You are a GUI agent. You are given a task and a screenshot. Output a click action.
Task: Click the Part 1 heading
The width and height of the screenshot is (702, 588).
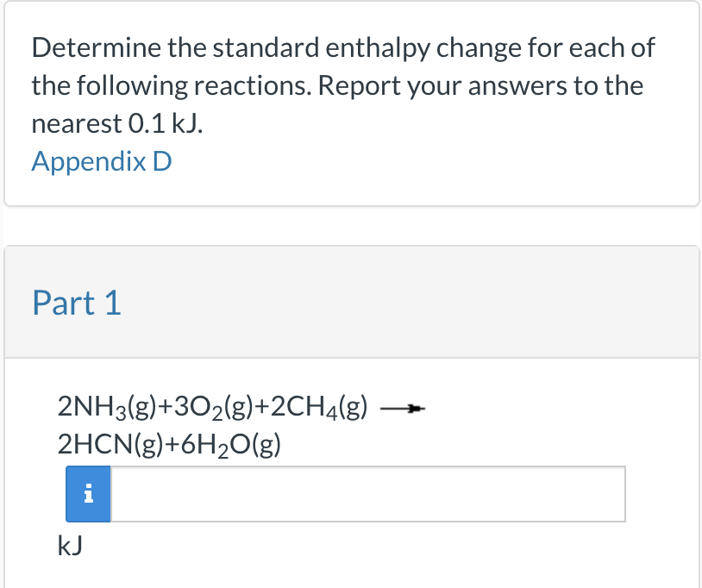[77, 303]
